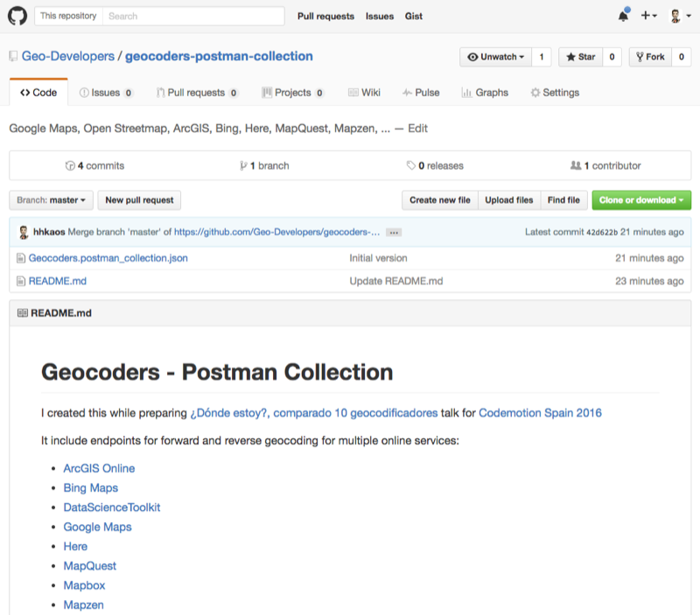Star this repository
Image resolution: width=700 pixels, height=615 pixels.
[x=580, y=57]
